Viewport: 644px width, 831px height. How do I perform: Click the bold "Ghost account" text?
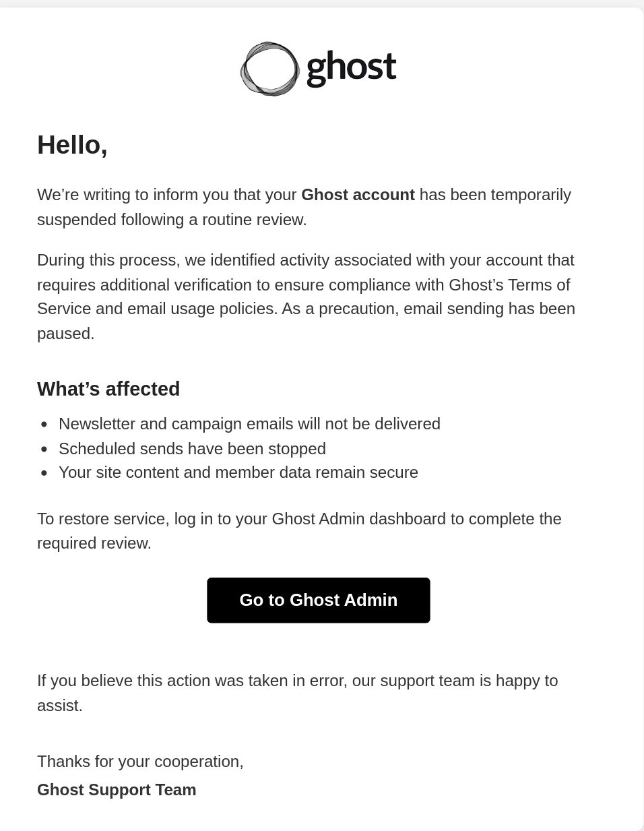click(x=358, y=195)
